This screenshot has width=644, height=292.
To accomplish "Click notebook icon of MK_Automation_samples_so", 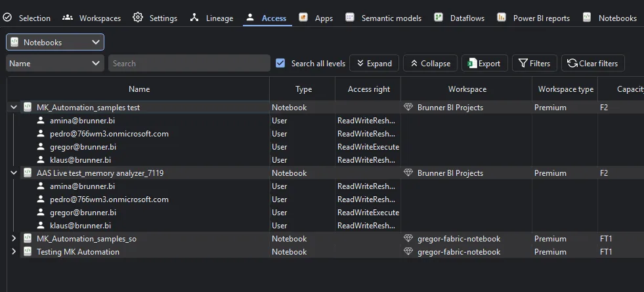I will 28,239.
